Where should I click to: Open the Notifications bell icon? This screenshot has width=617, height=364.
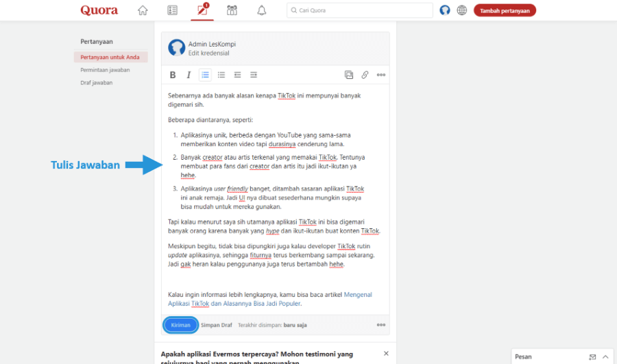(x=262, y=10)
